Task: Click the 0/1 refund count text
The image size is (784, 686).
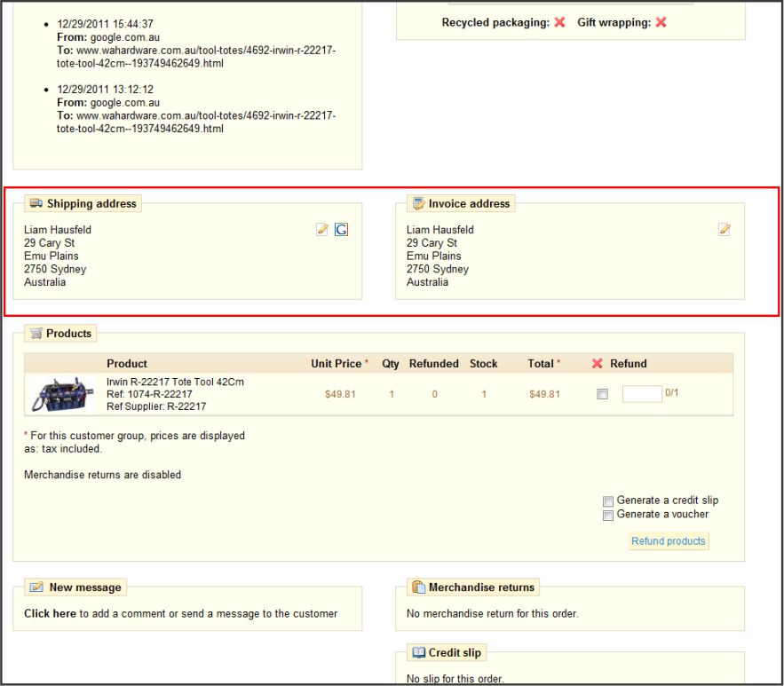Action: pyautogui.click(x=671, y=393)
